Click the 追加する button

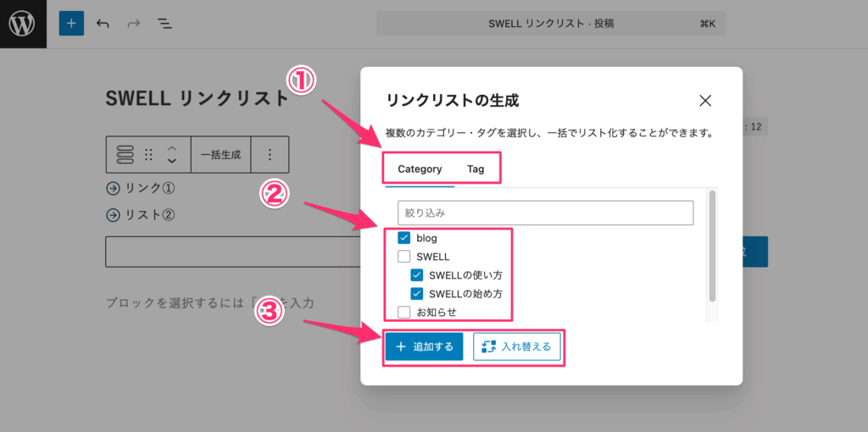[x=424, y=346]
